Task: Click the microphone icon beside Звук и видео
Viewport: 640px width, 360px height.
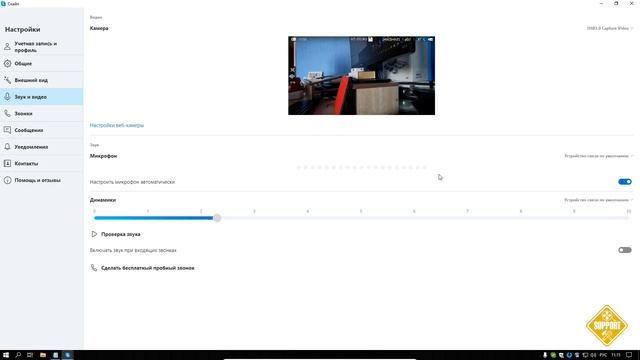Action: [x=7, y=97]
